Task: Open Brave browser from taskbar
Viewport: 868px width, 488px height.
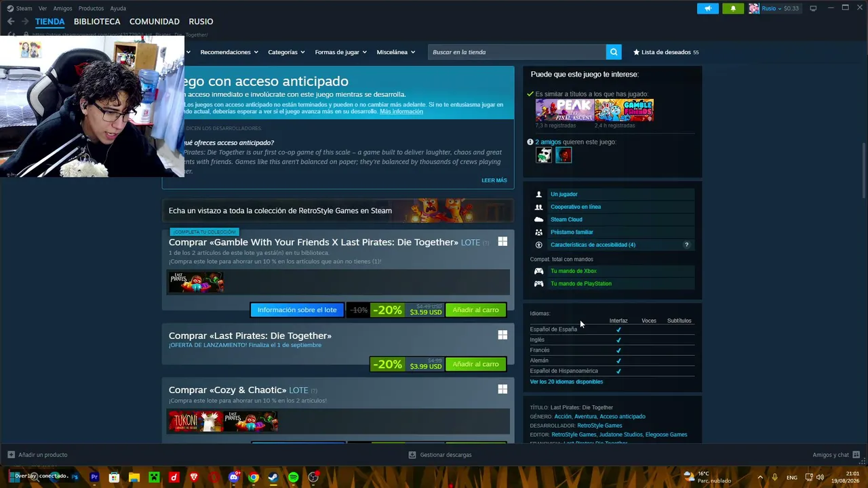Action: tap(194, 477)
